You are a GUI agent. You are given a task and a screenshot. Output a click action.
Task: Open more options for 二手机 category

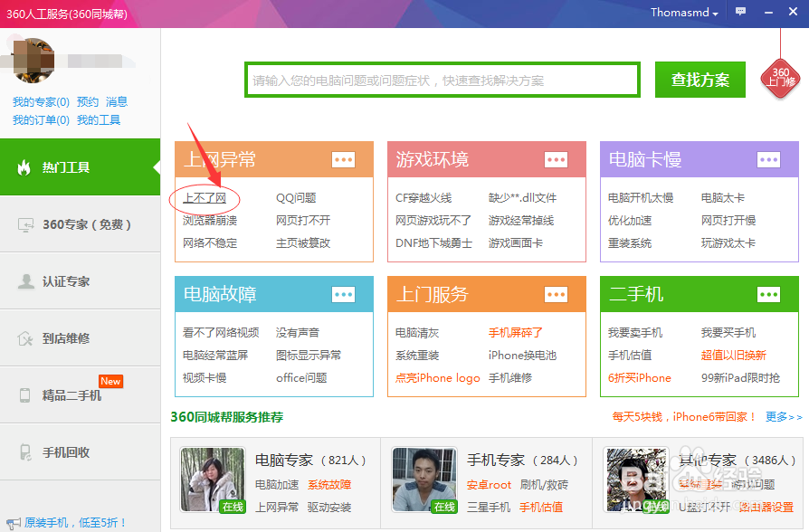coord(768,295)
